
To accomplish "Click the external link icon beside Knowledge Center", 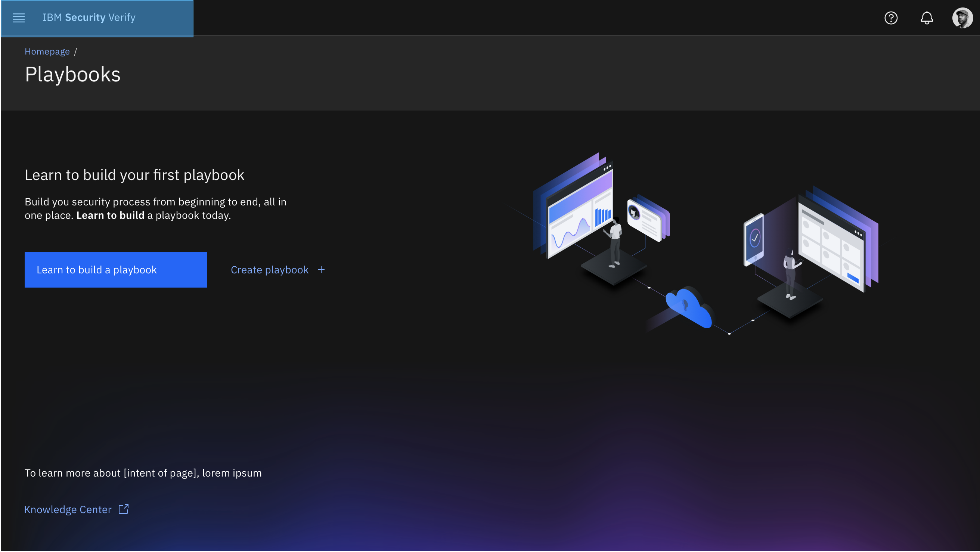I will (x=123, y=509).
